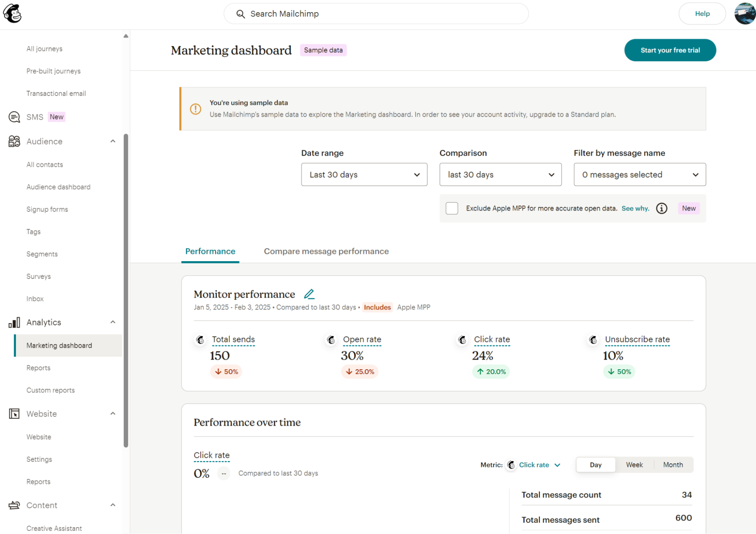Image resolution: width=756 pixels, height=534 pixels.
Task: Open Custom reports in sidebar
Action: tap(51, 390)
